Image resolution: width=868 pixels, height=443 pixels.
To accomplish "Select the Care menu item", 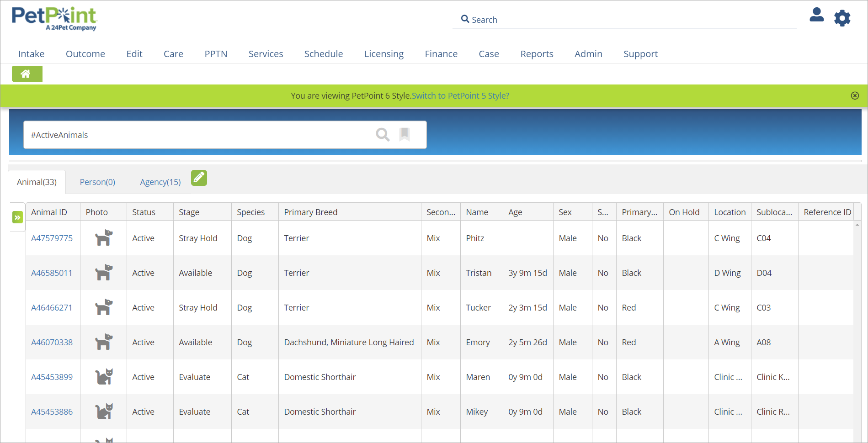I will tap(173, 53).
